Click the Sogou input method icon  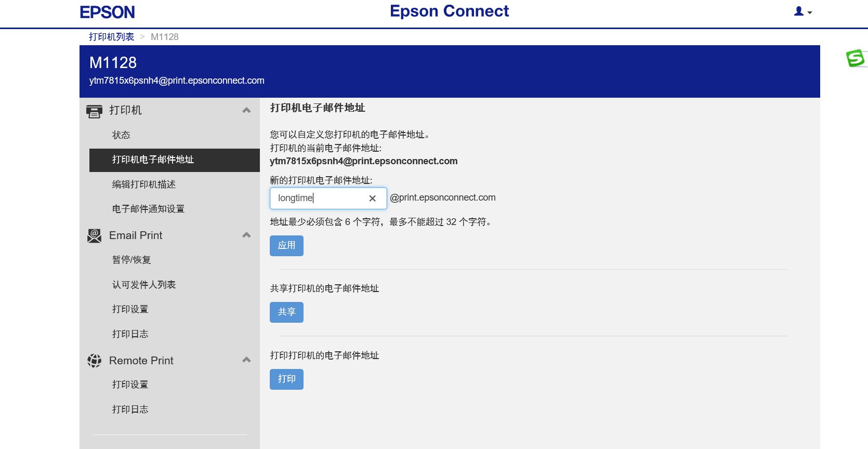tap(856, 58)
